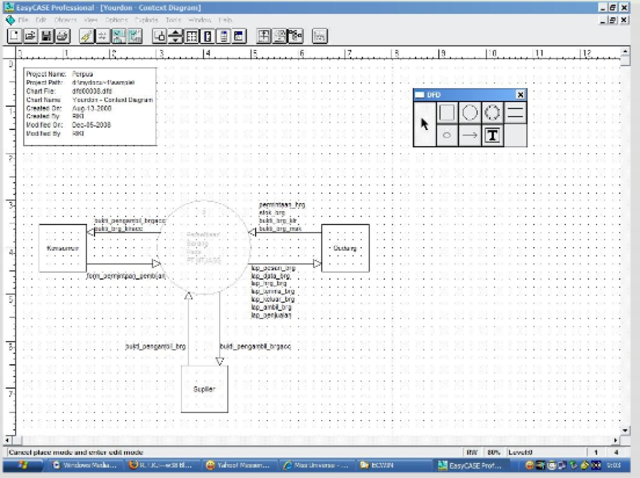Click the vertical scrollbar down arrow
The width and height of the screenshot is (640, 478).
[x=625, y=430]
